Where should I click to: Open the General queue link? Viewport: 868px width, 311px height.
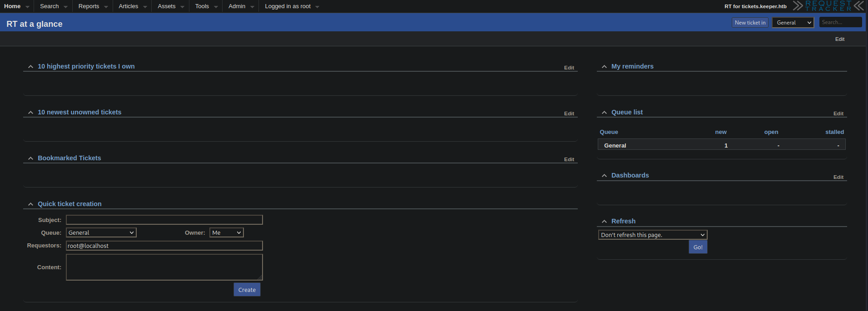615,146
